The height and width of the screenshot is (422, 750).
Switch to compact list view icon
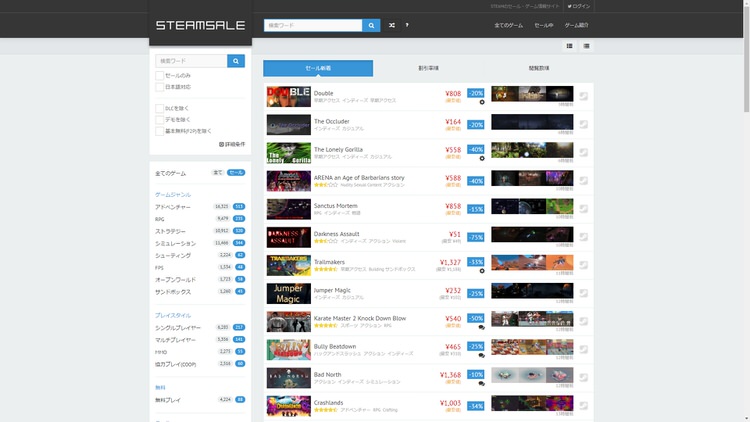point(586,46)
